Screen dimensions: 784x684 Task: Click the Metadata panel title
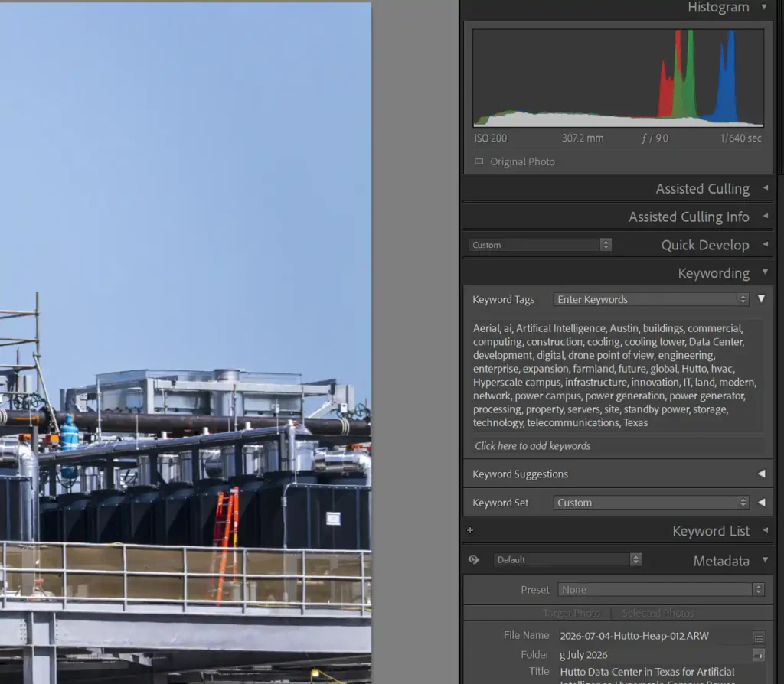tap(721, 561)
